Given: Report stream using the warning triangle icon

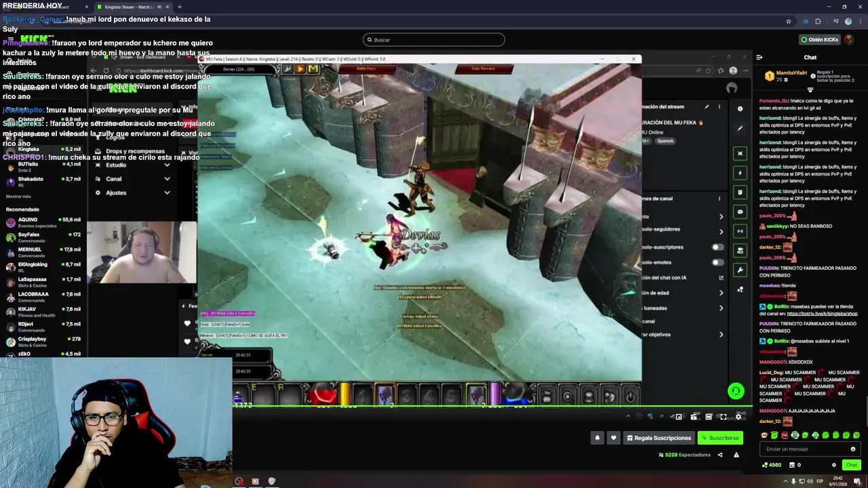Looking at the screenshot, I should (x=736, y=455).
